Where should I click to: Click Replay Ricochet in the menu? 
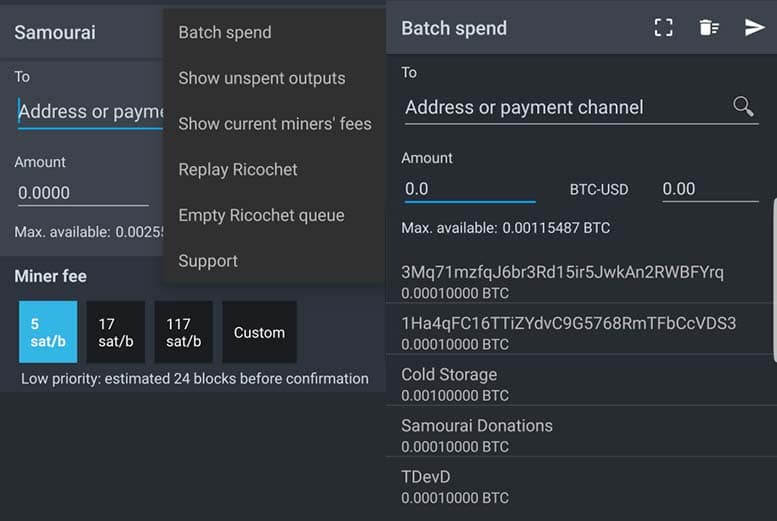click(238, 170)
